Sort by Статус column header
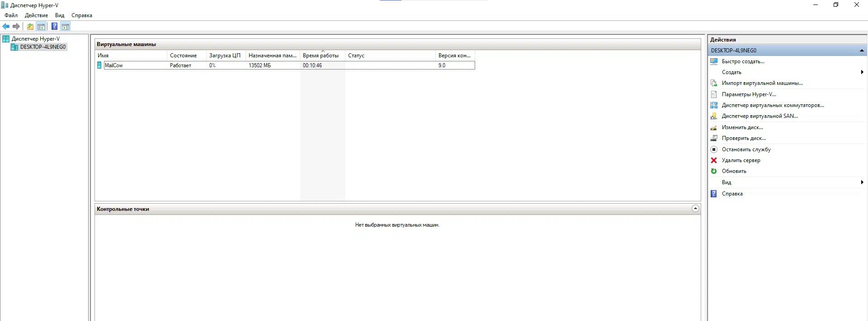Image resolution: width=868 pixels, height=321 pixels. (390, 56)
